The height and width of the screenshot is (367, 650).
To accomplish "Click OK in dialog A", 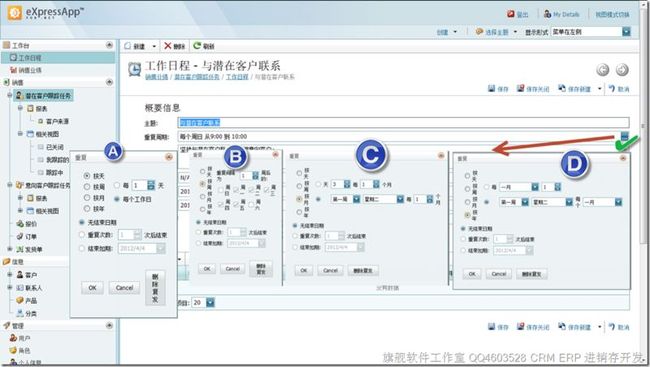I will click(92, 287).
